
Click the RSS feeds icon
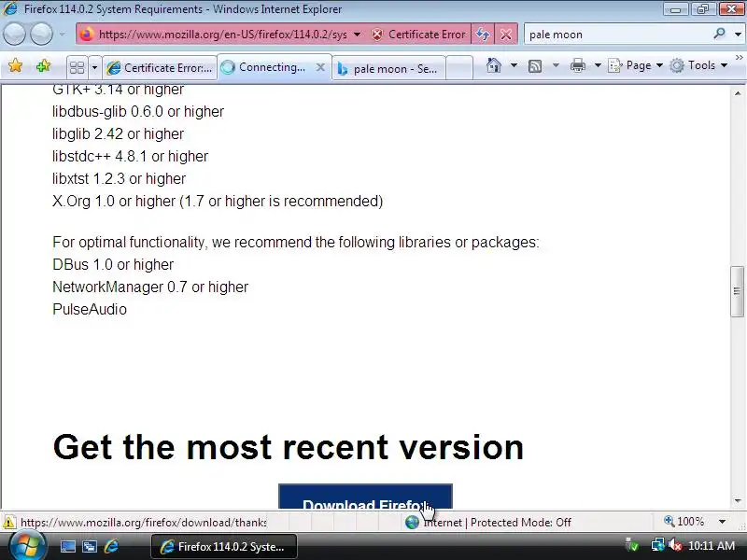[535, 65]
